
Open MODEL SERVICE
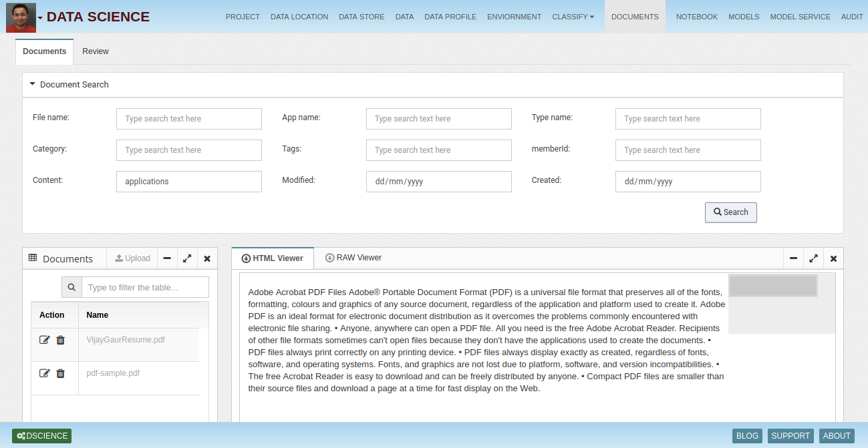click(x=801, y=17)
